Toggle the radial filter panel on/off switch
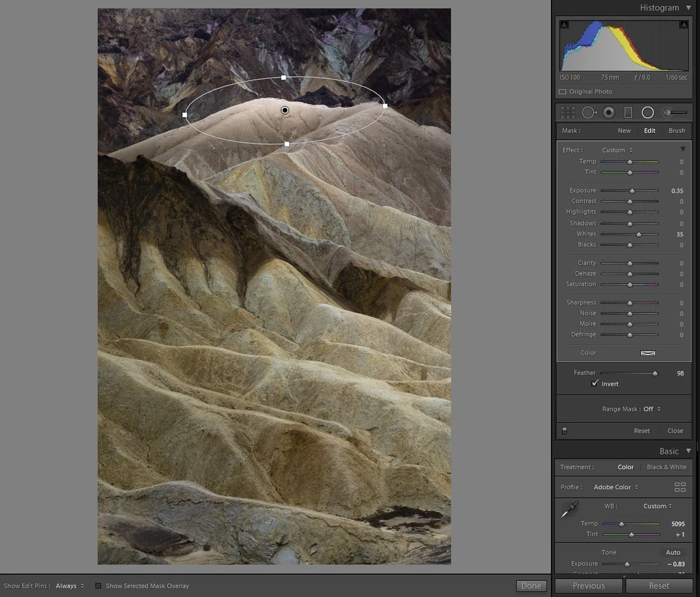 click(564, 431)
